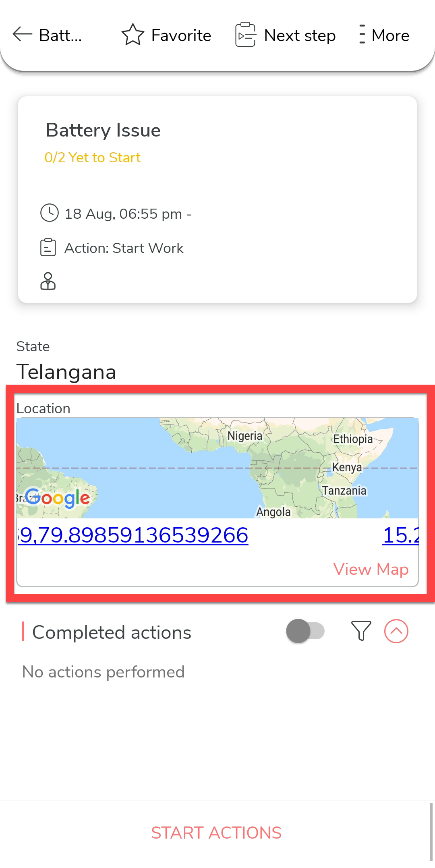Click the assignee person icon
The height and width of the screenshot is (868, 435).
click(48, 281)
